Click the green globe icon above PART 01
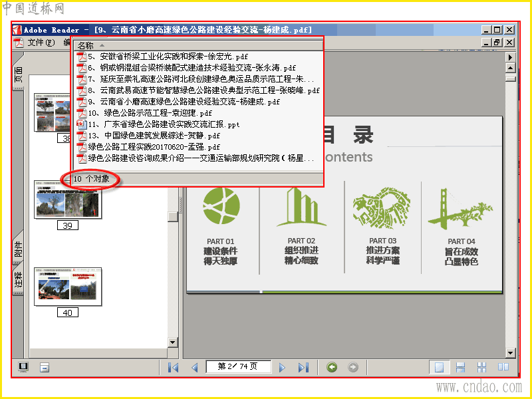The image size is (532, 399). click(221, 205)
